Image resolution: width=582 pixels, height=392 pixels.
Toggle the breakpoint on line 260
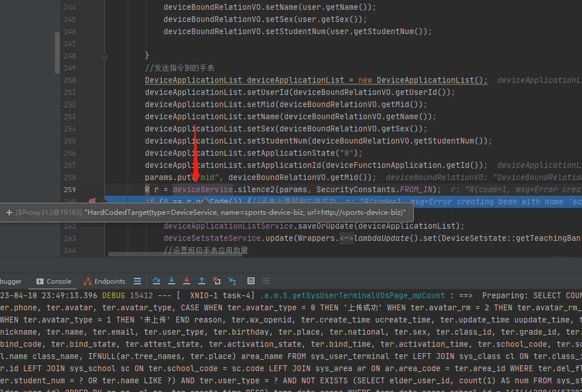pyautogui.click(x=93, y=202)
